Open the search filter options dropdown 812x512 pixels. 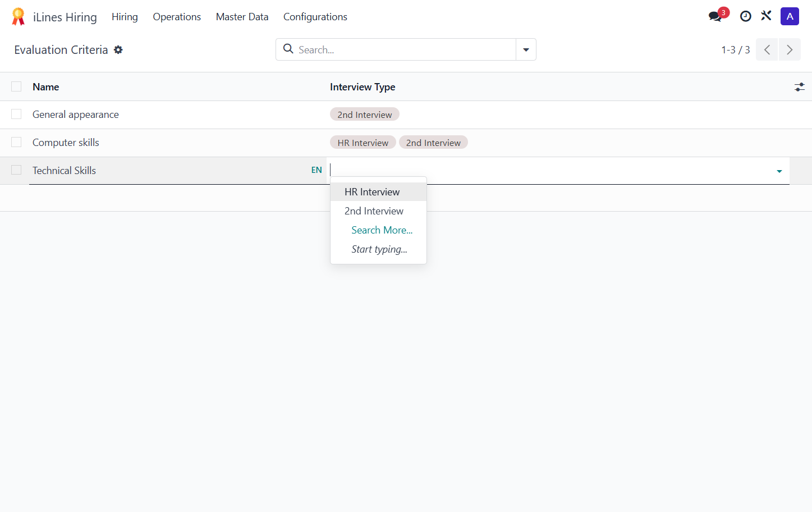(x=526, y=49)
